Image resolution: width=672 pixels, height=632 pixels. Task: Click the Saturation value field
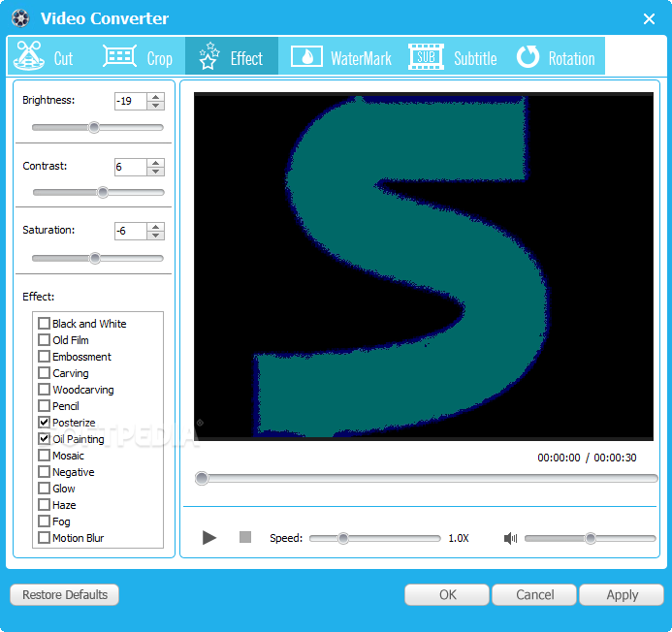pyautogui.click(x=131, y=232)
